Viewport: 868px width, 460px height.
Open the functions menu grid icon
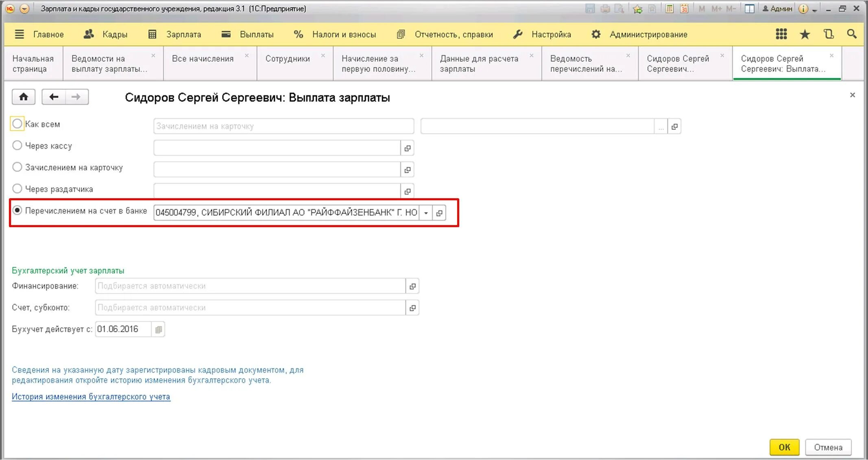click(x=781, y=35)
